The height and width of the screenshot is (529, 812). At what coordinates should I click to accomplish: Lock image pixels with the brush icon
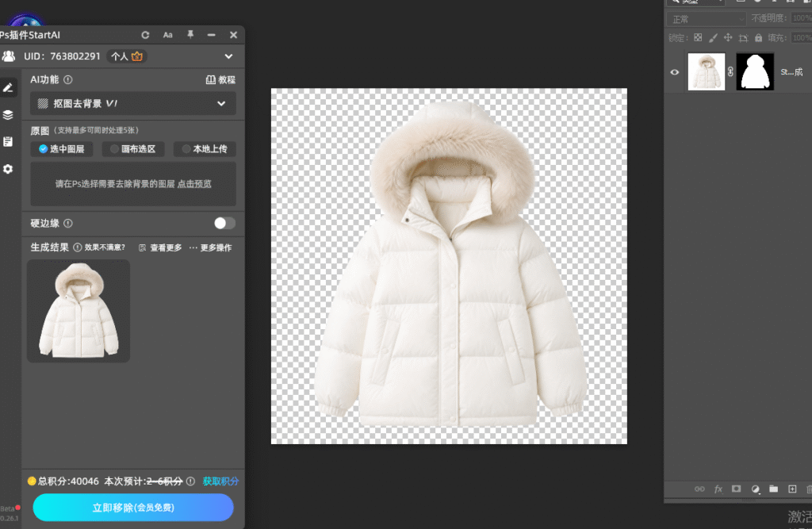713,37
